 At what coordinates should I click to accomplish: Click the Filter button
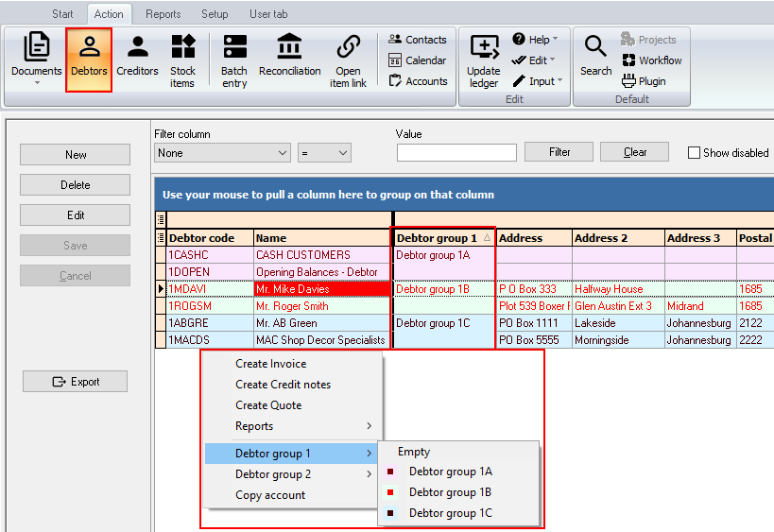(x=559, y=152)
